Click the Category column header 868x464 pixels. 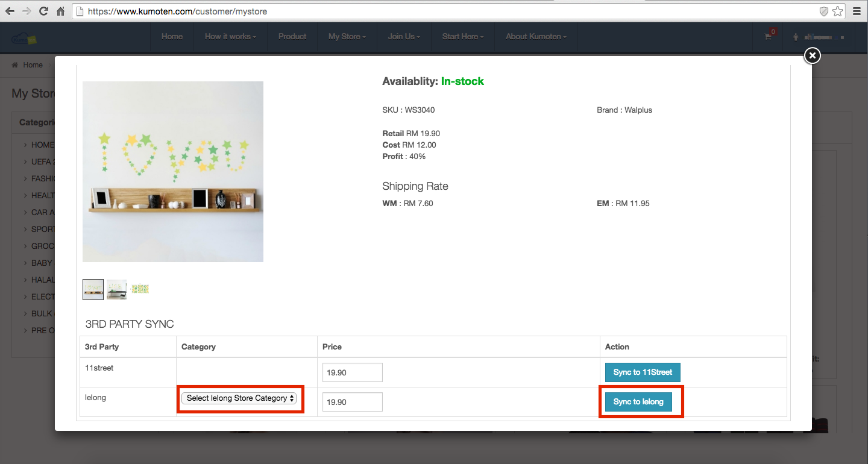198,347
